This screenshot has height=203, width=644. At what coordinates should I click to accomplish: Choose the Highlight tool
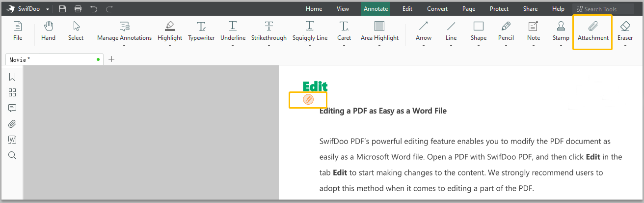pos(170,31)
